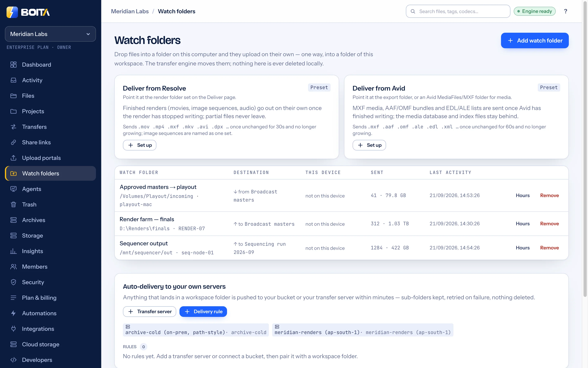
Task: Click the "1284 · 422 GB" sent value
Action: [x=390, y=248]
